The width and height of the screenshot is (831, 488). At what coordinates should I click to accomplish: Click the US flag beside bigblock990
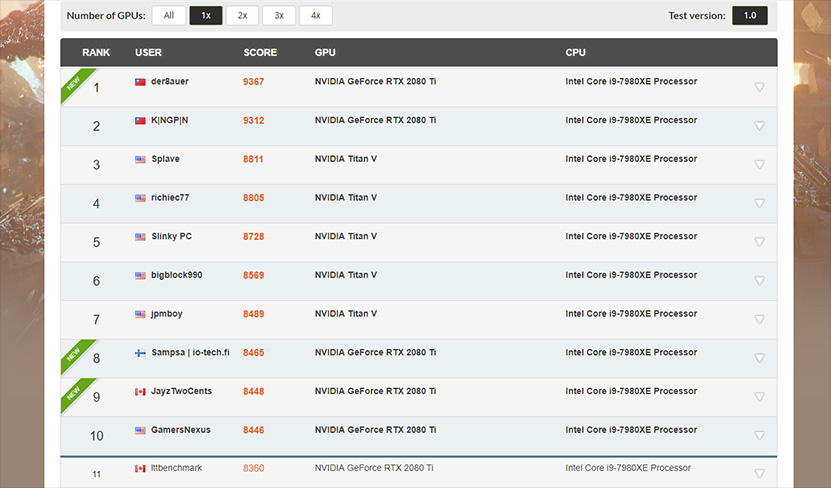140,275
